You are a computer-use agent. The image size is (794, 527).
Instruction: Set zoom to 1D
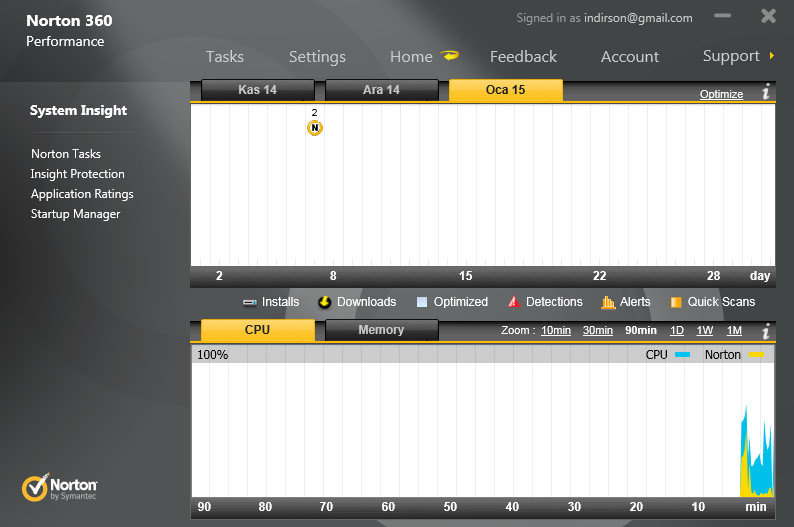[x=677, y=331]
